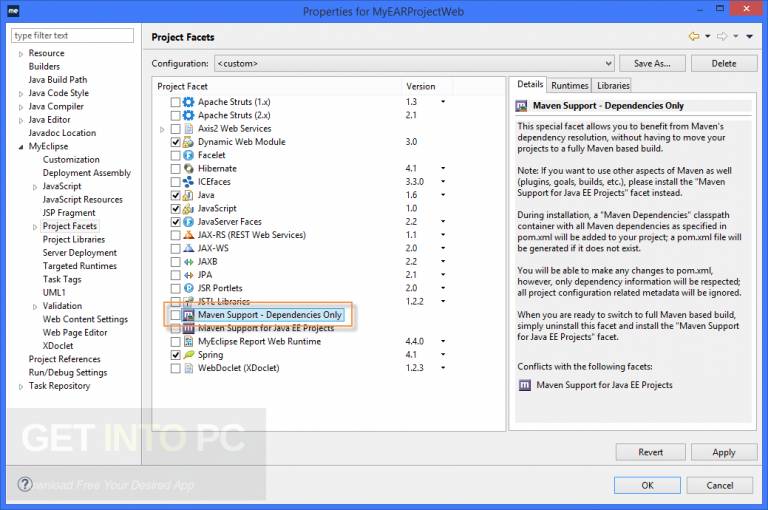Switch to the Libraries tab
Screen dimensions: 768x510
(613, 85)
